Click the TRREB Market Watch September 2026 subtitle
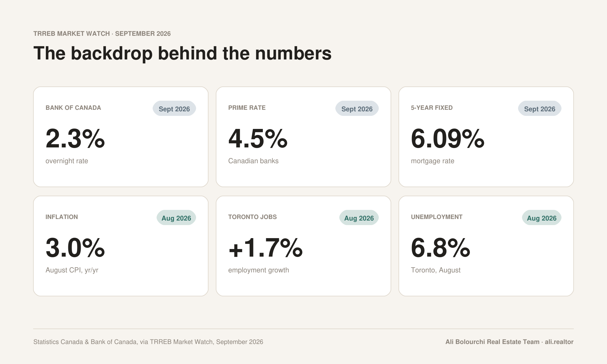 coord(102,34)
